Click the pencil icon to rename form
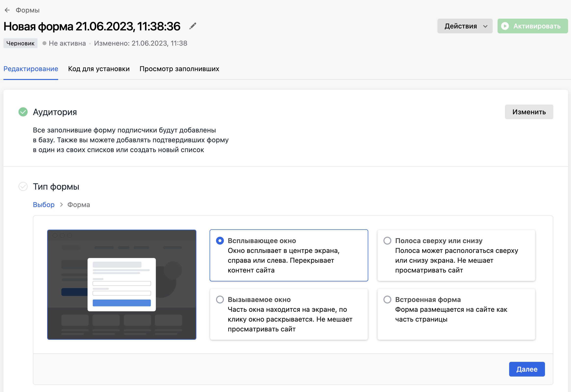This screenshot has height=392, width=571. click(x=193, y=26)
